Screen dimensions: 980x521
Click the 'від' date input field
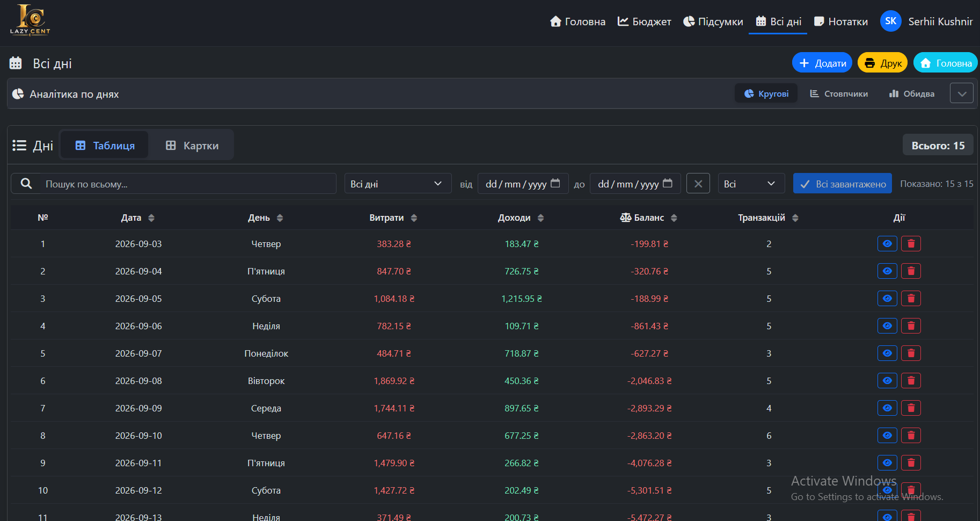[523, 184]
